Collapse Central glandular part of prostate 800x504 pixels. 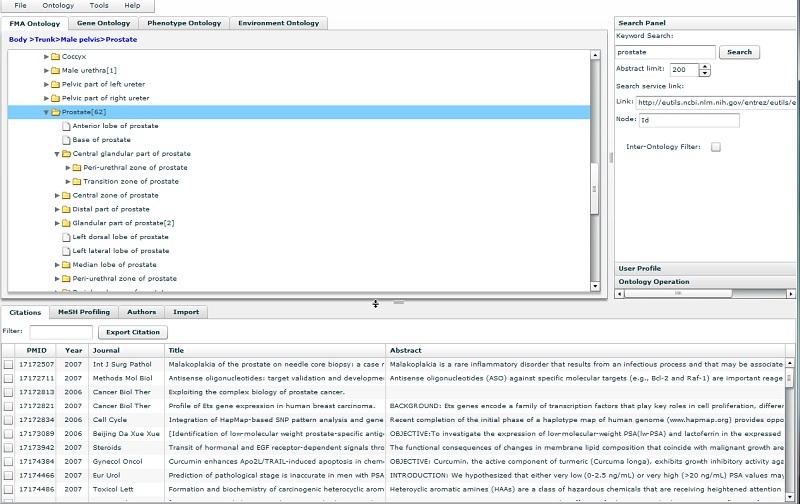[57, 154]
